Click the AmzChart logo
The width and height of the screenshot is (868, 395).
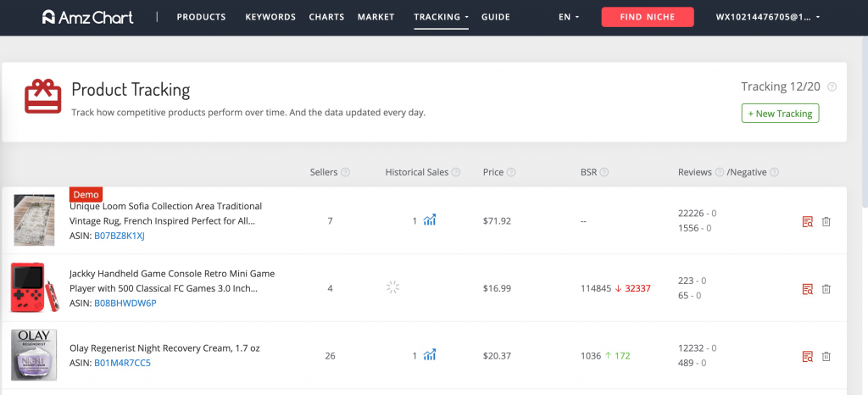pyautogui.click(x=87, y=17)
